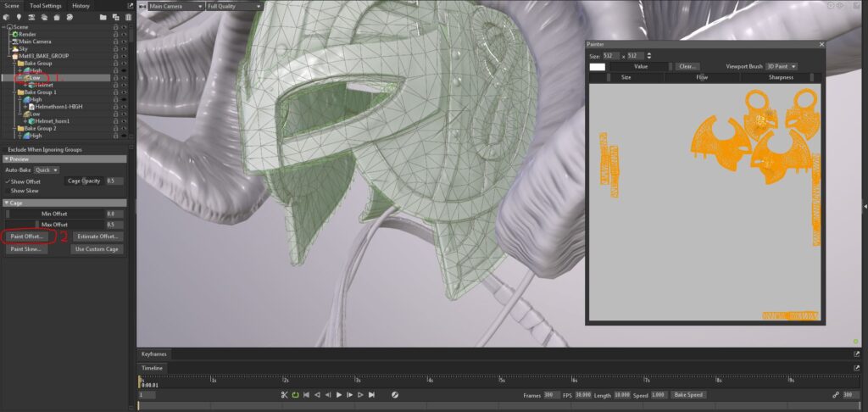Toggle the Show Offset checkbox
Viewport: 868px width, 412px height.
[9, 181]
